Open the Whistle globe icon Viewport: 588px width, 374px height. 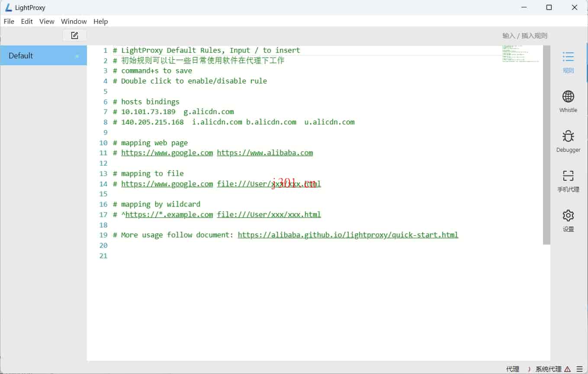568,96
